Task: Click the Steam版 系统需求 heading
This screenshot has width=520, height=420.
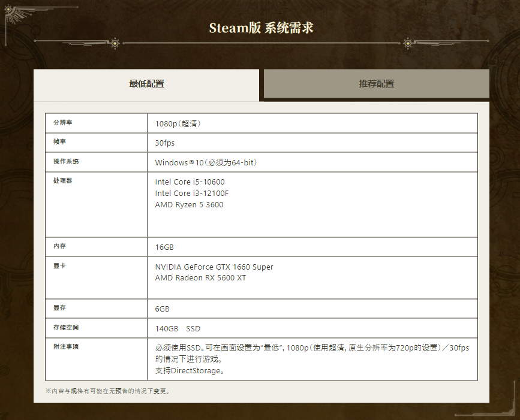Action: click(x=261, y=28)
